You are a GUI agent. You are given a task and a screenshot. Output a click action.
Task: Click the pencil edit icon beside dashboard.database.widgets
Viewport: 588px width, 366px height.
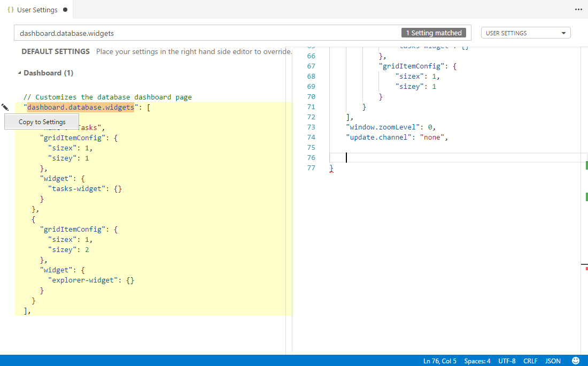pyautogui.click(x=5, y=108)
